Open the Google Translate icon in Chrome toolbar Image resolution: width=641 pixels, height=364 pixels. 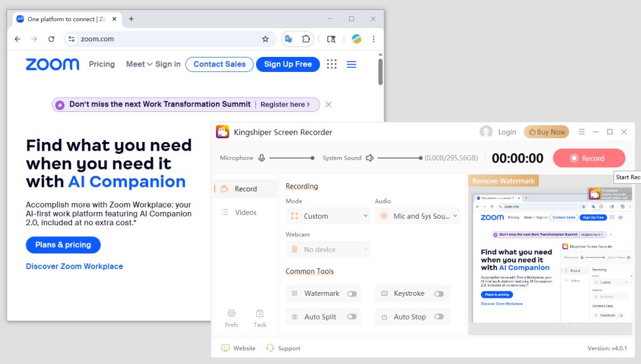[289, 39]
